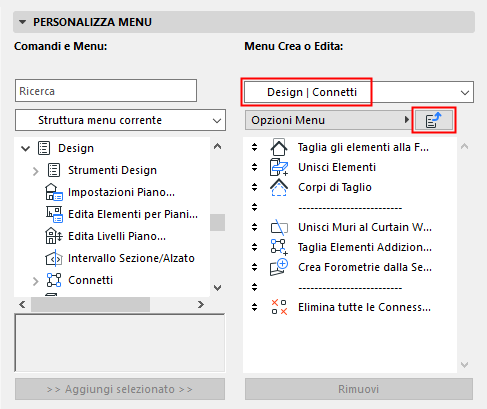This screenshot has height=409, width=487.
Task: Select the Elimina tutte le Conness... icon
Action: point(279,307)
